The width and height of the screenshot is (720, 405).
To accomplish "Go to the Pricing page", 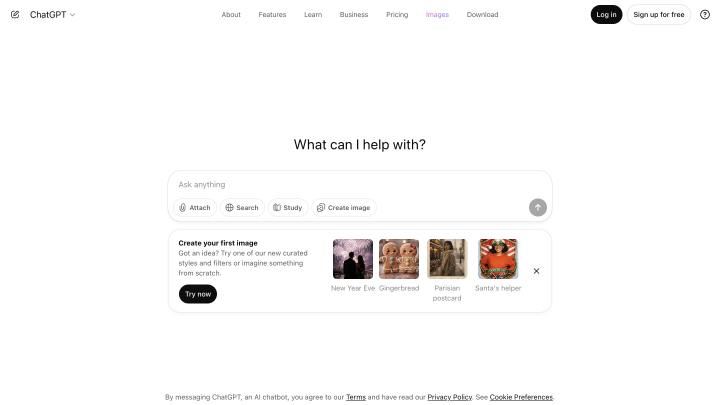I will pos(397,15).
